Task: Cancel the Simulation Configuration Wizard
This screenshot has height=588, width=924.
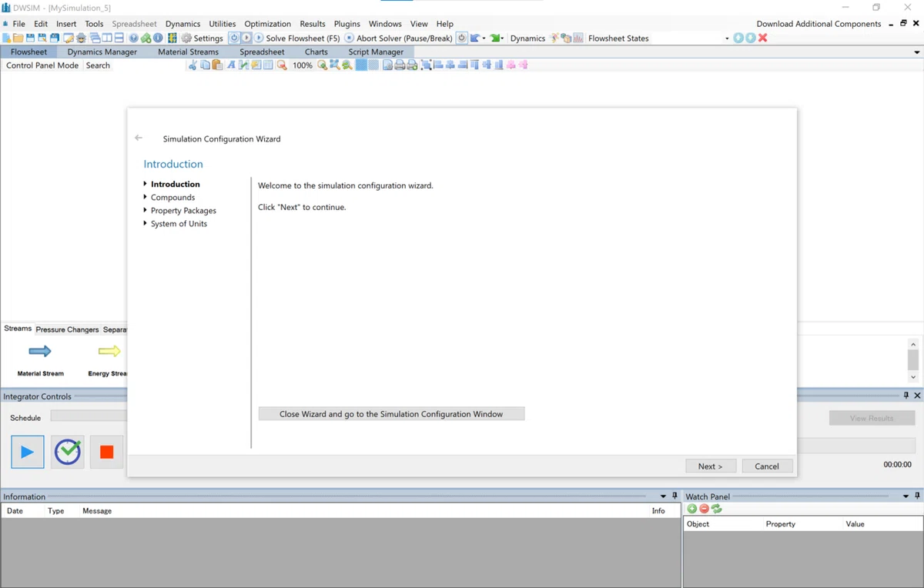Action: pos(767,466)
